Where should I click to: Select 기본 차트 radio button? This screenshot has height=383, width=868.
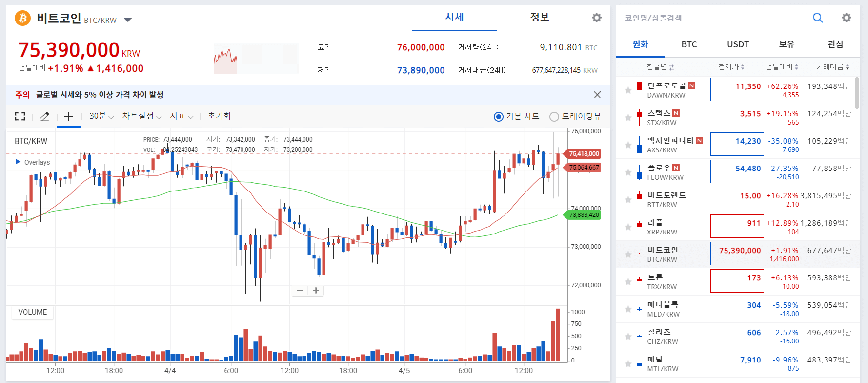pyautogui.click(x=499, y=117)
